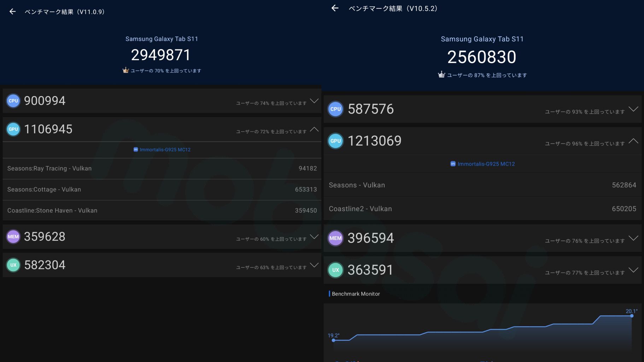Click UX badge icon beside 582304

click(x=13, y=265)
